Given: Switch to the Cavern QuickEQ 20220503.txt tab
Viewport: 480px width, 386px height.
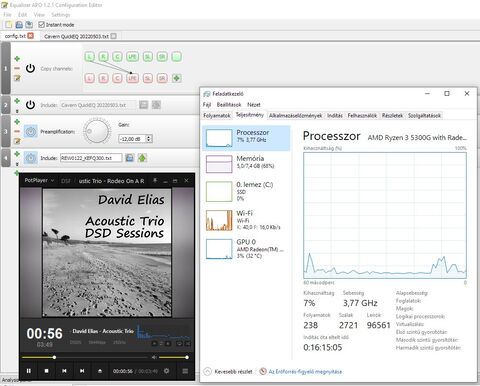Looking at the screenshot, I should 76,36.
